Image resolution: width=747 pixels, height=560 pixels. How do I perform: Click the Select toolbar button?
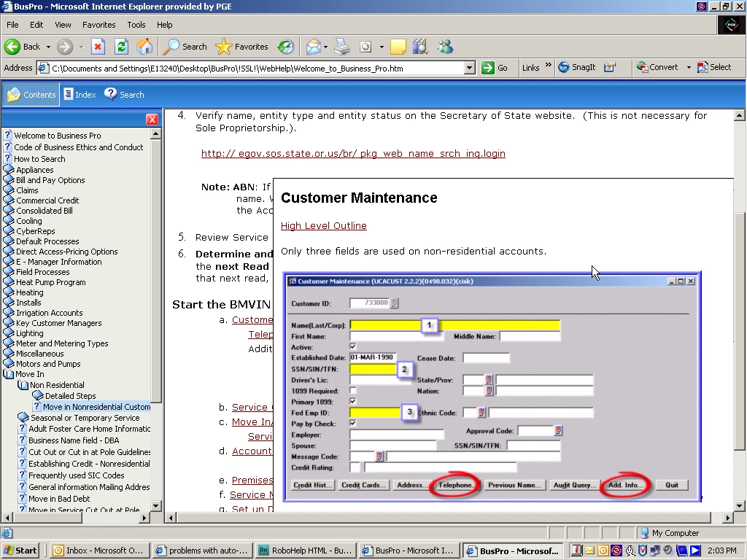(x=714, y=67)
